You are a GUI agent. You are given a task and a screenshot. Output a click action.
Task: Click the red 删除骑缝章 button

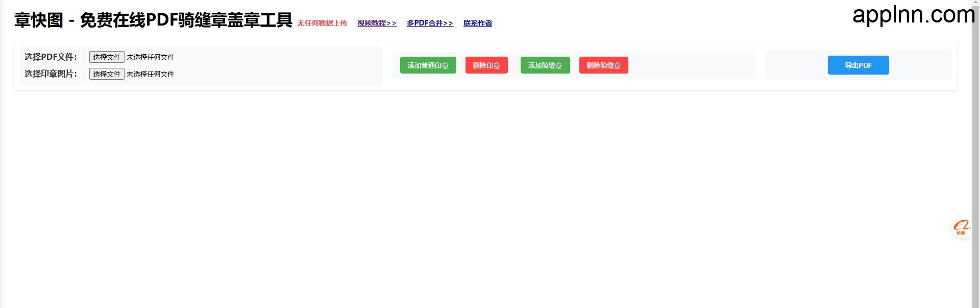[603, 65]
